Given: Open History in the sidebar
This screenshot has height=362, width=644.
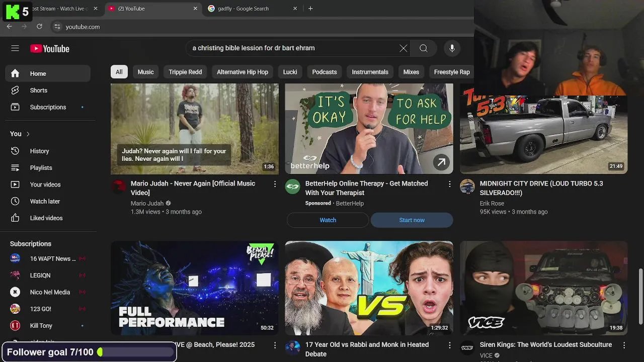Looking at the screenshot, I should pyautogui.click(x=48, y=151).
